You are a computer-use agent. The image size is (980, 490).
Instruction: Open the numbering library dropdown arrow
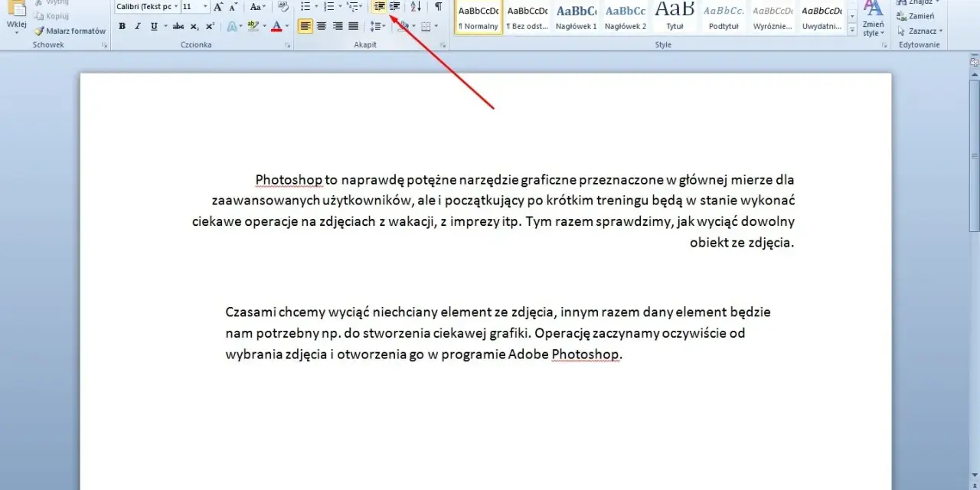tap(339, 6)
